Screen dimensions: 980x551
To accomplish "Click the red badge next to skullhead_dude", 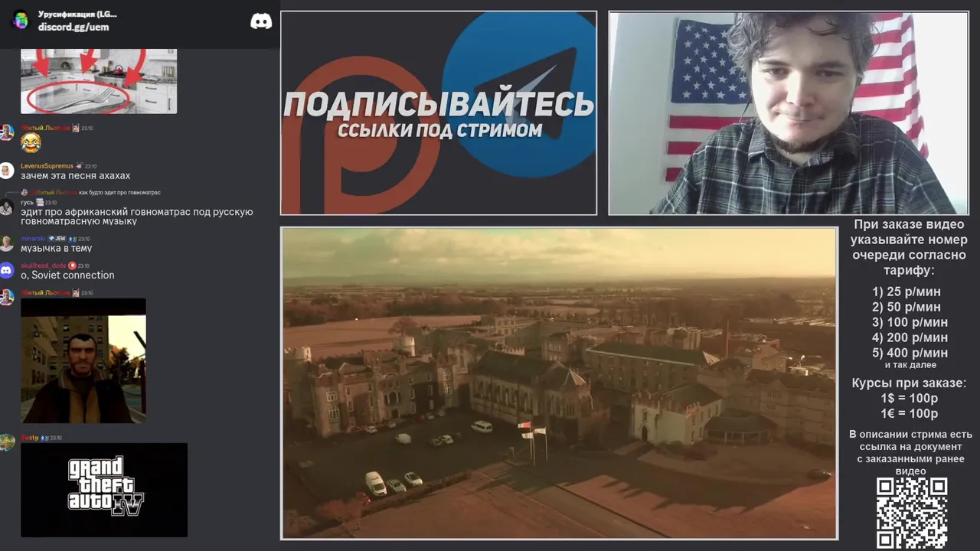I will tap(72, 266).
